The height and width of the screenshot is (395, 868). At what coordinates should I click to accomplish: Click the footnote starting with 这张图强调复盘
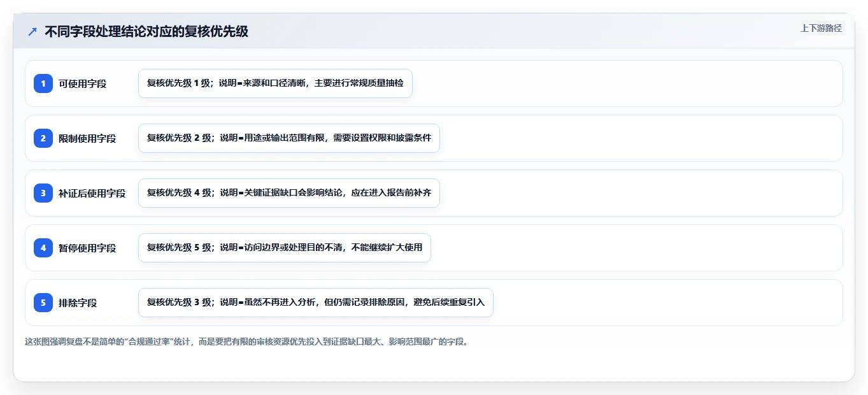[x=247, y=341]
